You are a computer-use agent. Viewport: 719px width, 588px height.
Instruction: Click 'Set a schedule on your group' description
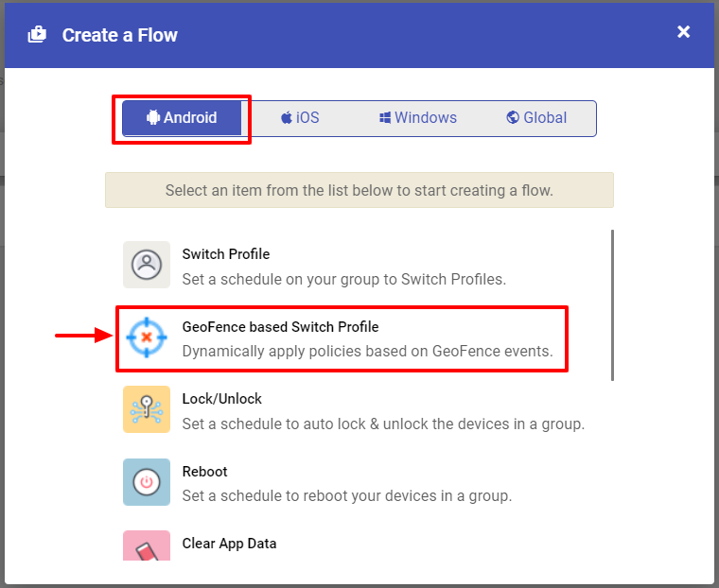(x=344, y=279)
